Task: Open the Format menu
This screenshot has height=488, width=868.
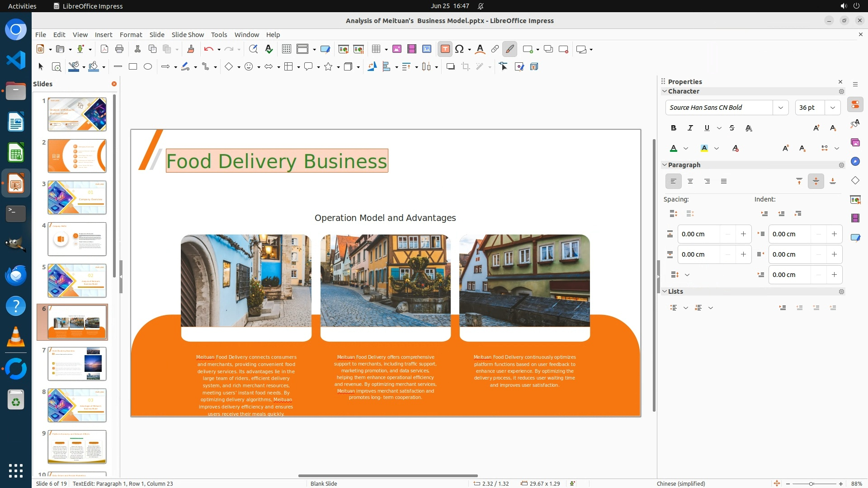Action: pyautogui.click(x=131, y=35)
